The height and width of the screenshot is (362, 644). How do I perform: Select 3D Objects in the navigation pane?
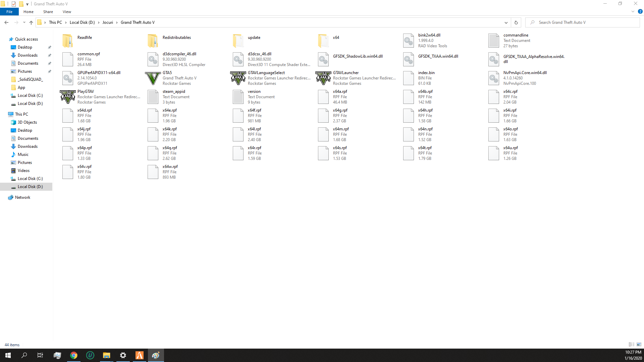click(x=27, y=122)
